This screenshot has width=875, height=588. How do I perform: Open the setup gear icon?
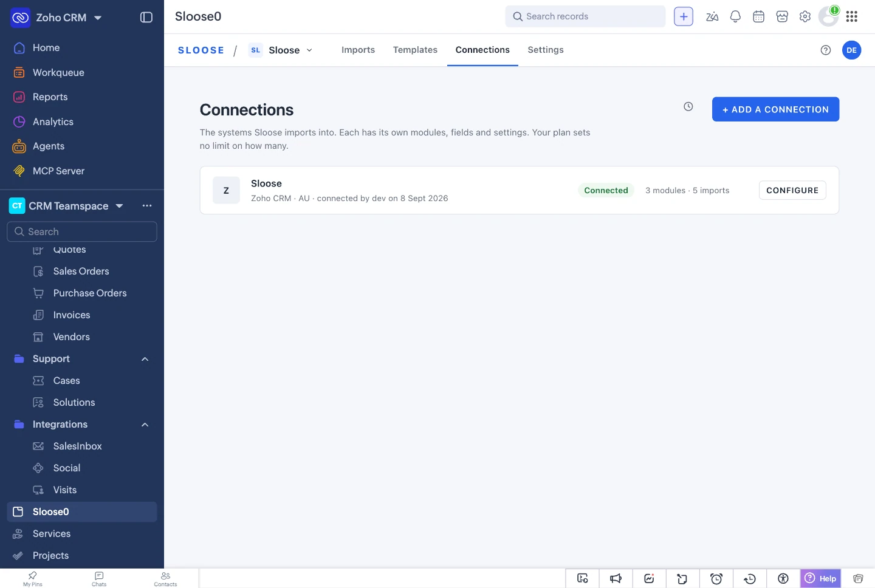pyautogui.click(x=805, y=16)
